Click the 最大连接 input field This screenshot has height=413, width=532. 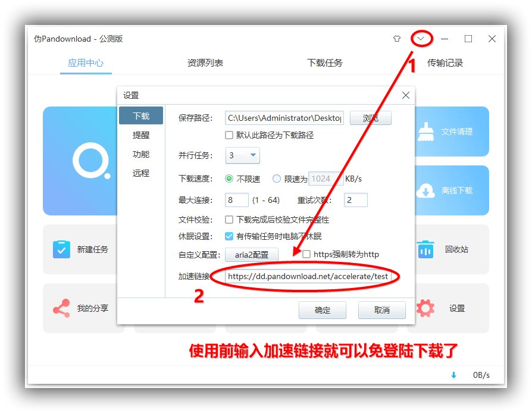pos(237,200)
